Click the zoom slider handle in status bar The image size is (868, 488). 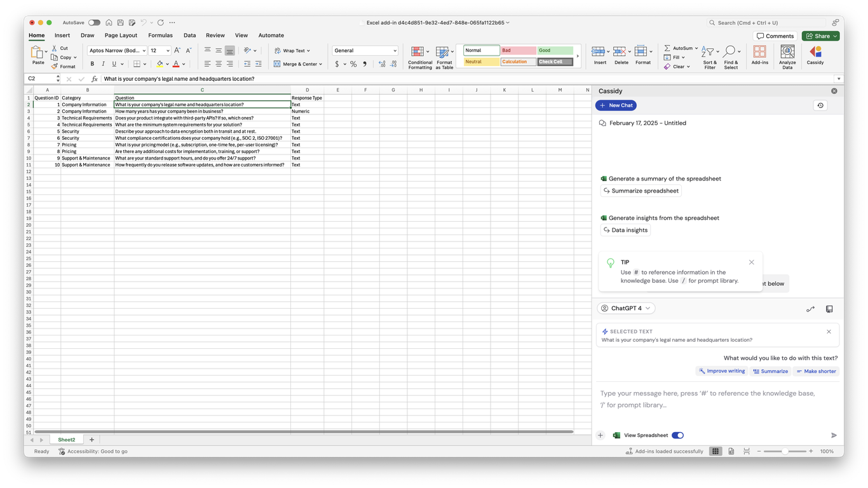(785, 451)
